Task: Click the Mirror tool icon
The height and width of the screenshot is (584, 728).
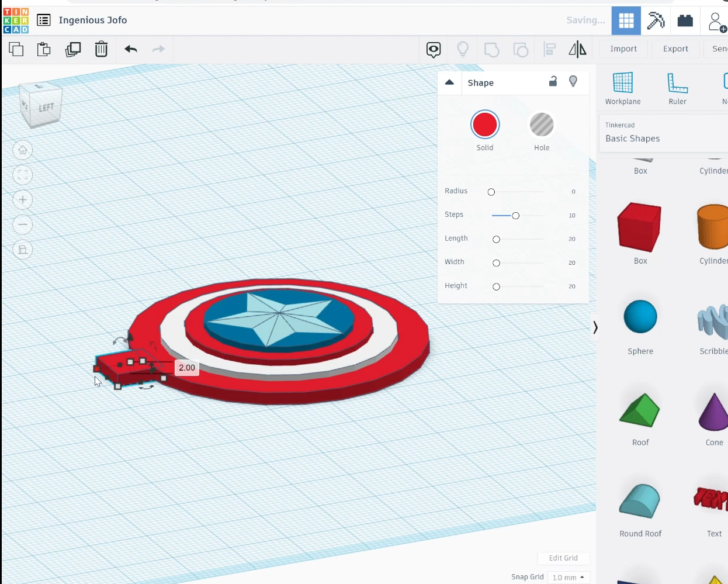Action: point(577,49)
